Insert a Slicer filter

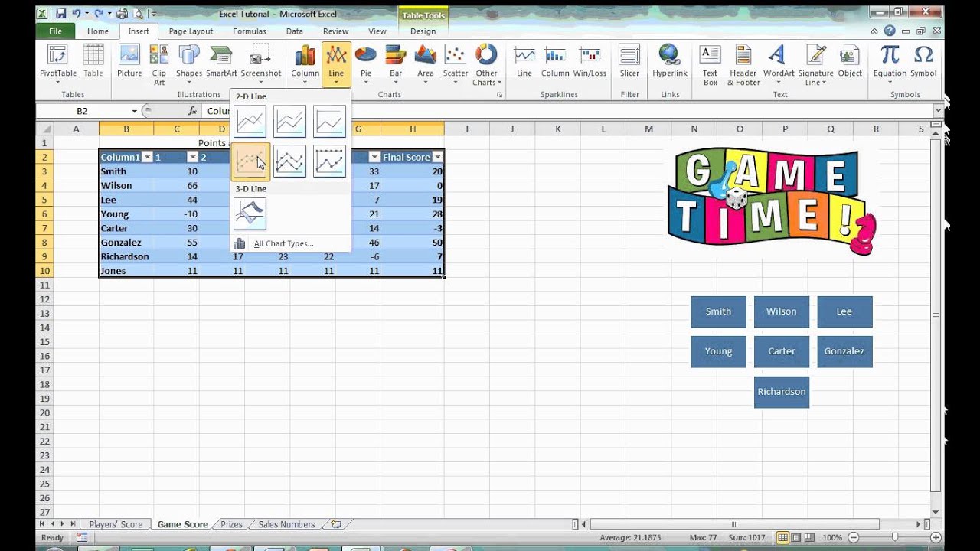(629, 62)
